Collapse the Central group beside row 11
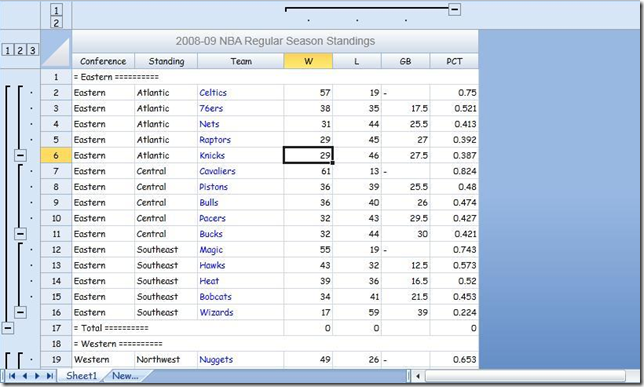Screen dimensions: 644x387 tap(20, 234)
